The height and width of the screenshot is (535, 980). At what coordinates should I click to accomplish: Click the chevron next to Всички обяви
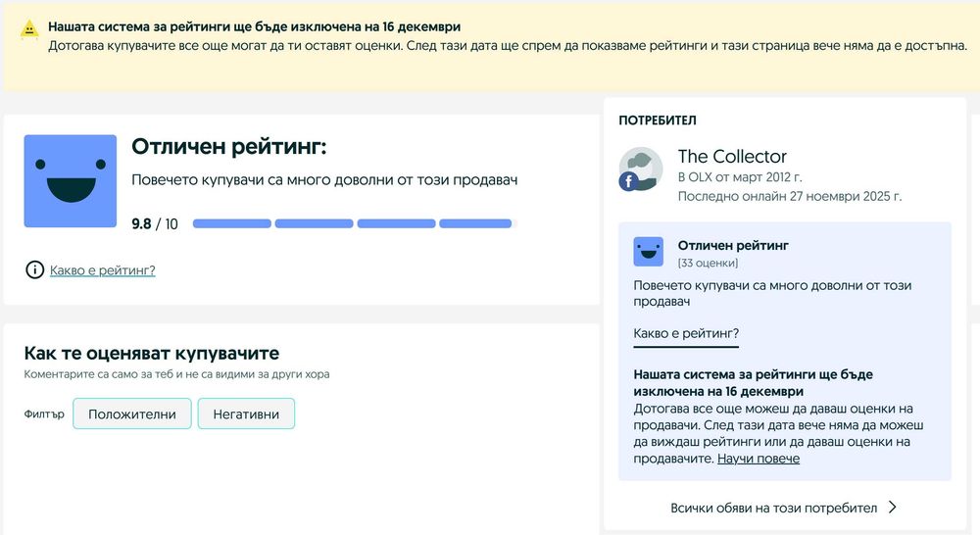(892, 508)
